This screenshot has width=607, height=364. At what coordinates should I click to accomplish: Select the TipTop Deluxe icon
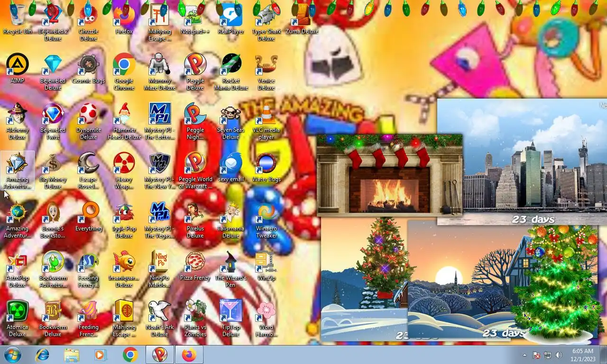[x=230, y=318]
